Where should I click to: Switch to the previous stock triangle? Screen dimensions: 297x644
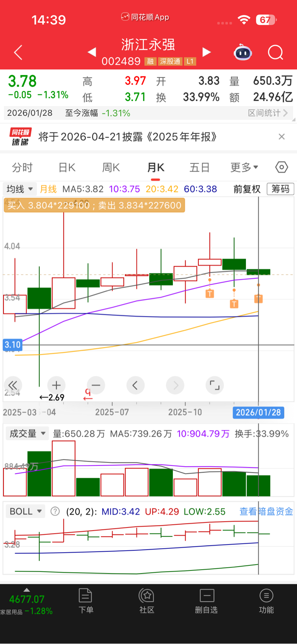click(92, 52)
